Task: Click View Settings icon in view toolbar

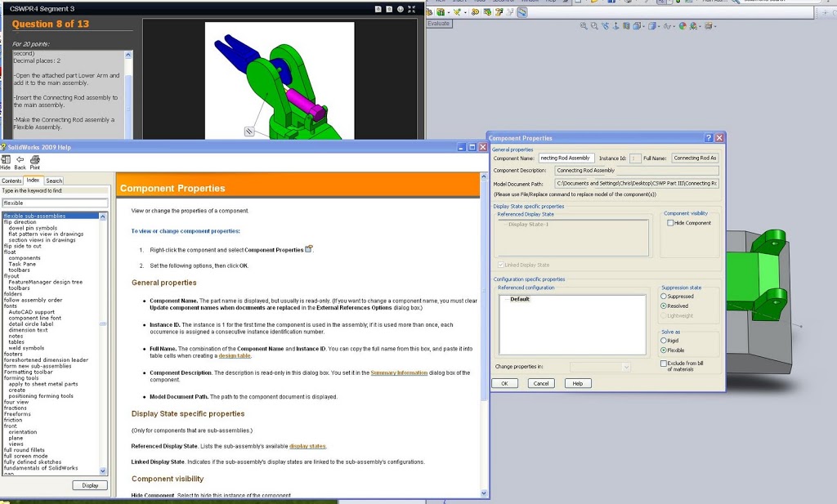Action: click(709, 25)
